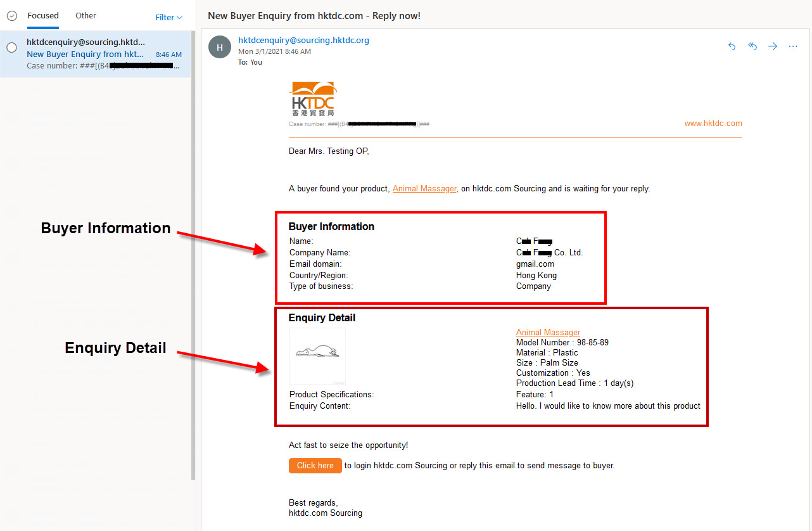Viewport: 812px width, 531px height.
Task: Click the Material : Plastic line
Action: tap(547, 353)
